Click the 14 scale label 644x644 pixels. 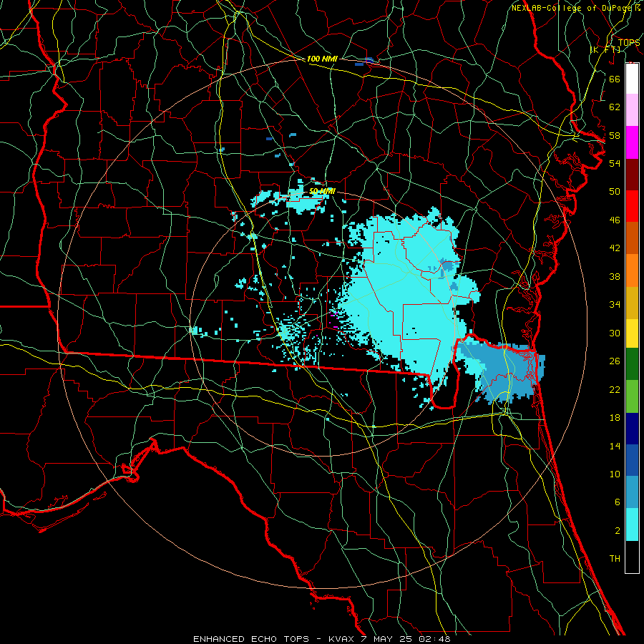[615, 447]
